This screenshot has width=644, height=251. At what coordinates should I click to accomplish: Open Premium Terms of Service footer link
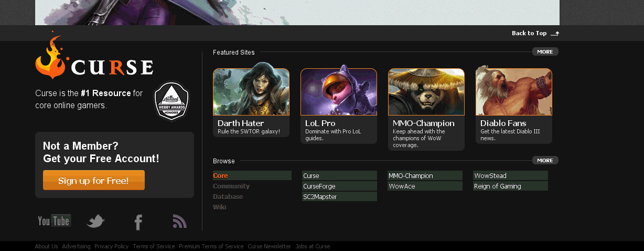tap(211, 246)
